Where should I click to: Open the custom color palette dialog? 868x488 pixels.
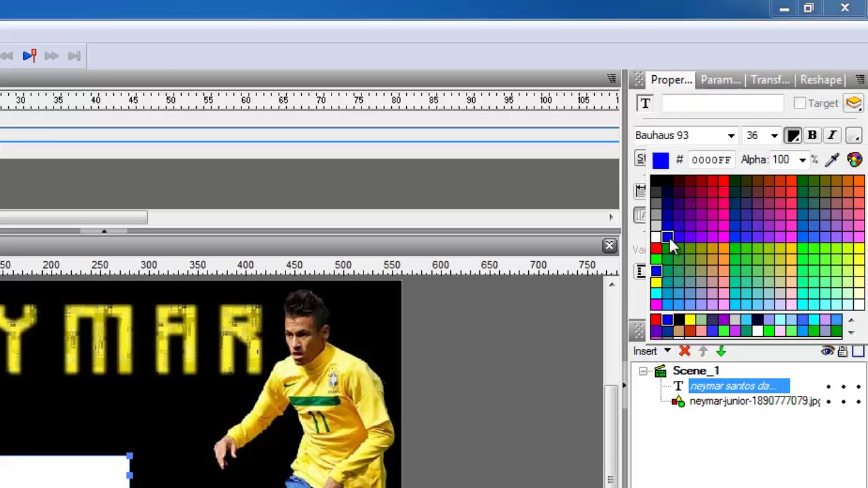pyautogui.click(x=854, y=160)
